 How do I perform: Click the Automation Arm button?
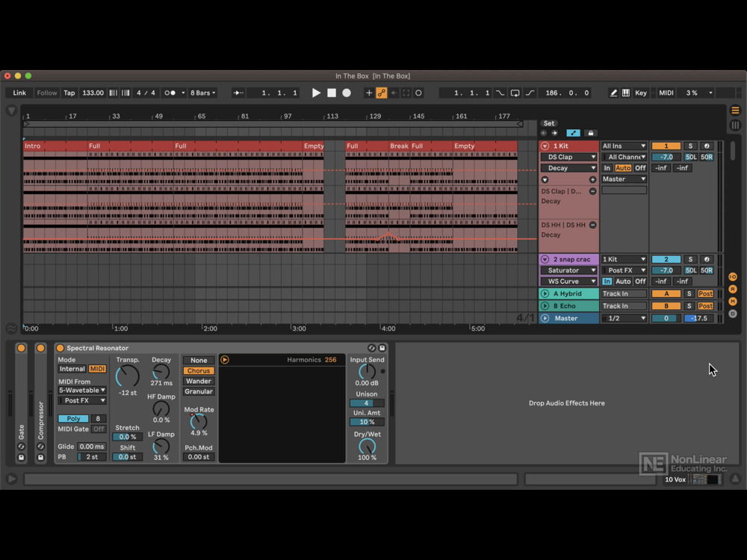[x=381, y=93]
